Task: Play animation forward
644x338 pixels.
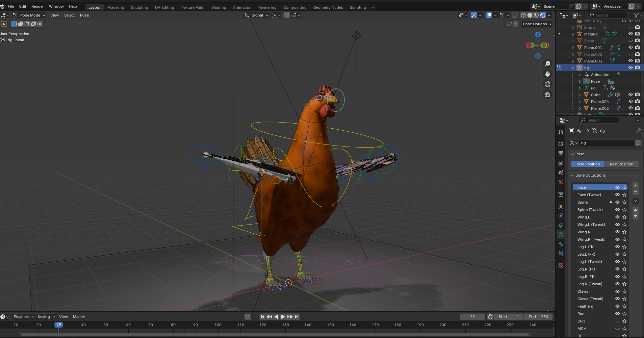Action: [283, 317]
